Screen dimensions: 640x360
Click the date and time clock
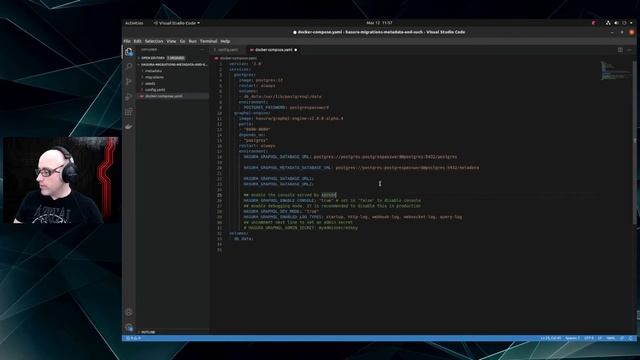[x=379, y=23]
